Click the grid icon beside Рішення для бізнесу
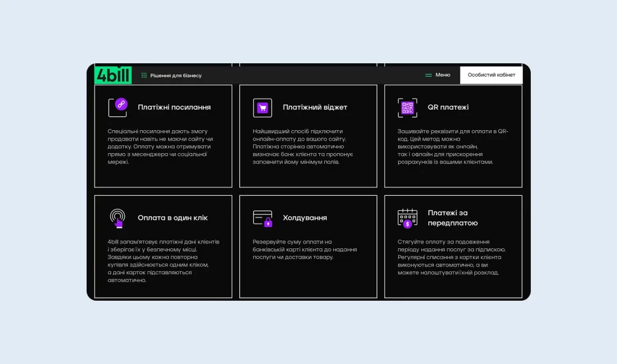Viewport: 617px width, 364px height. [143, 75]
